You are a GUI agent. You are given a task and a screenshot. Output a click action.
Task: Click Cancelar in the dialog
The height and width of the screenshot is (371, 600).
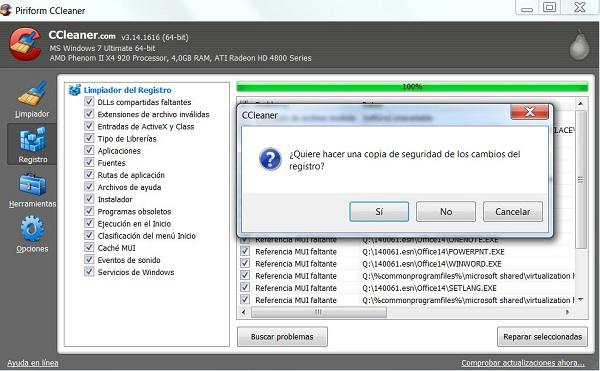(x=513, y=212)
